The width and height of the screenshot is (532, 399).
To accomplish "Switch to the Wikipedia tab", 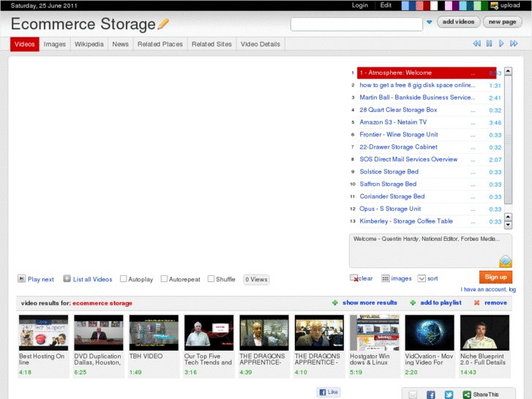I will [89, 44].
